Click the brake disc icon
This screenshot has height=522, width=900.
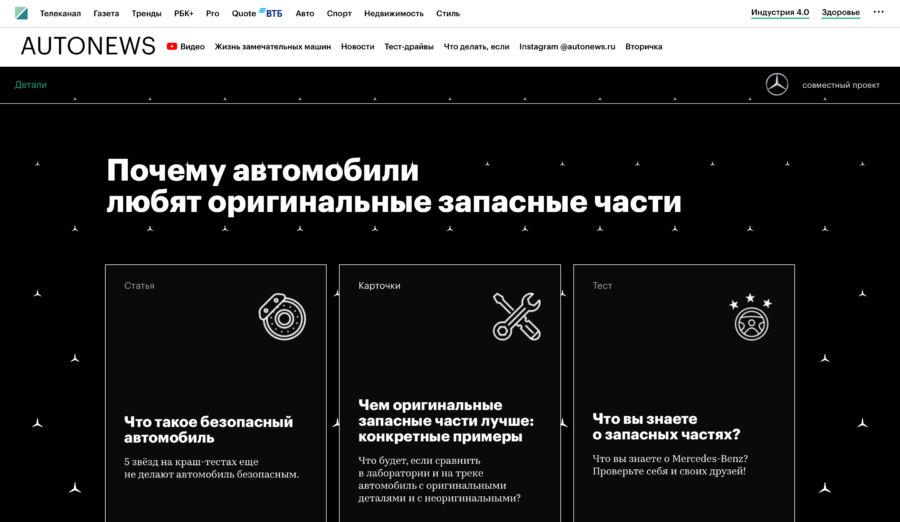coord(282,316)
